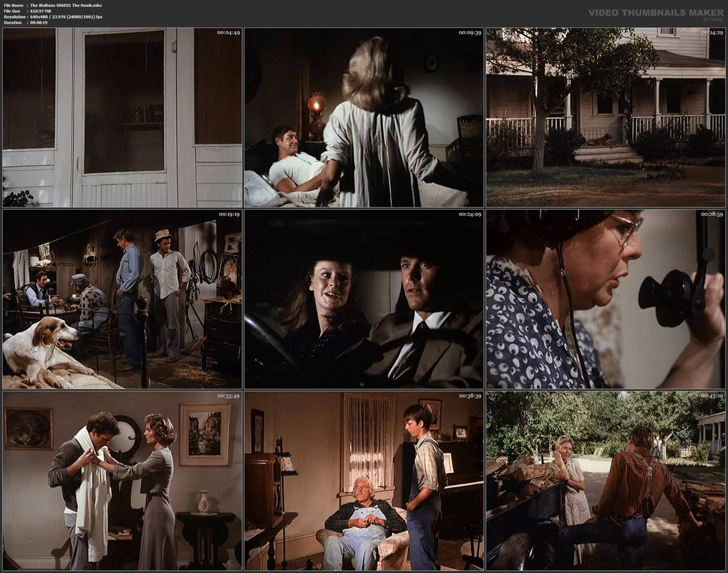728x573 pixels.
Task: Select the living room thumbnail at 00:38:39
Action: click(364, 481)
